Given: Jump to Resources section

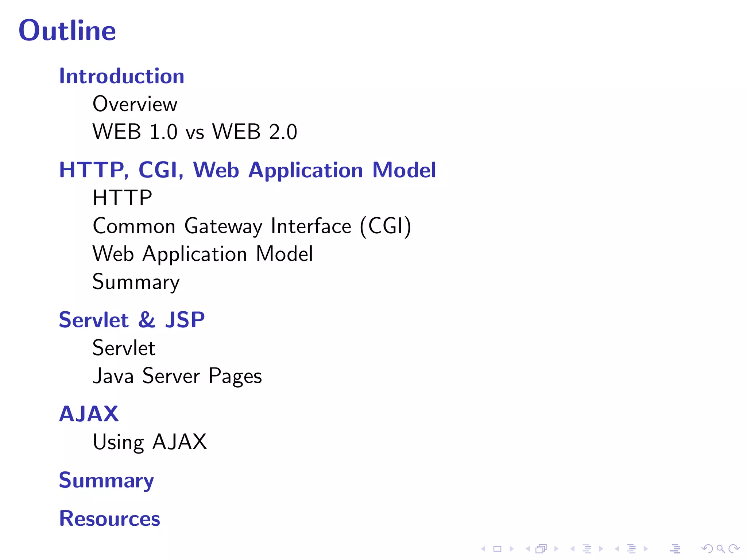Looking at the screenshot, I should tap(109, 518).
